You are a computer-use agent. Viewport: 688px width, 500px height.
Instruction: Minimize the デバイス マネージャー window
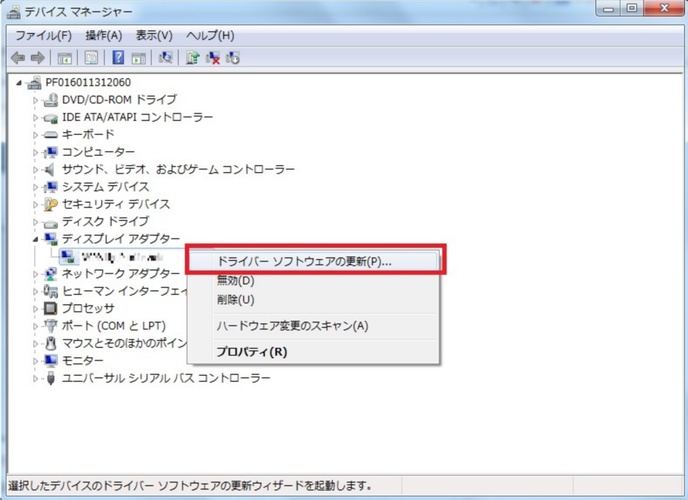click(x=609, y=8)
